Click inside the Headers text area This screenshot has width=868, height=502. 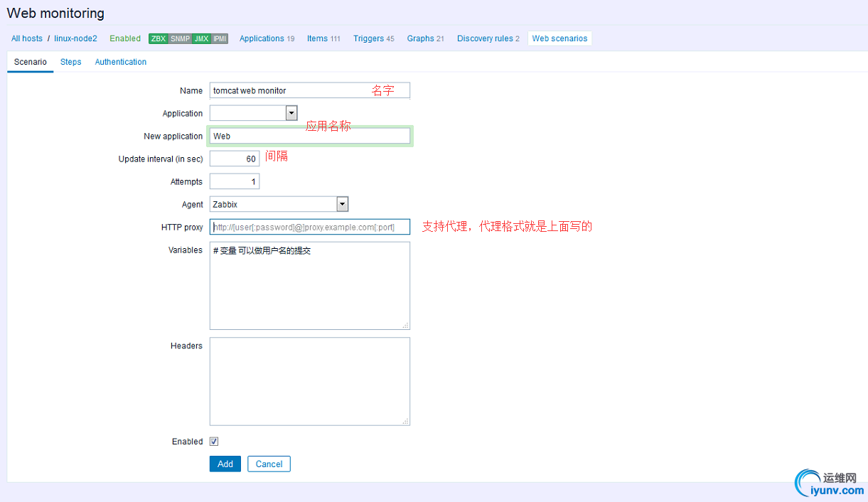(310, 381)
